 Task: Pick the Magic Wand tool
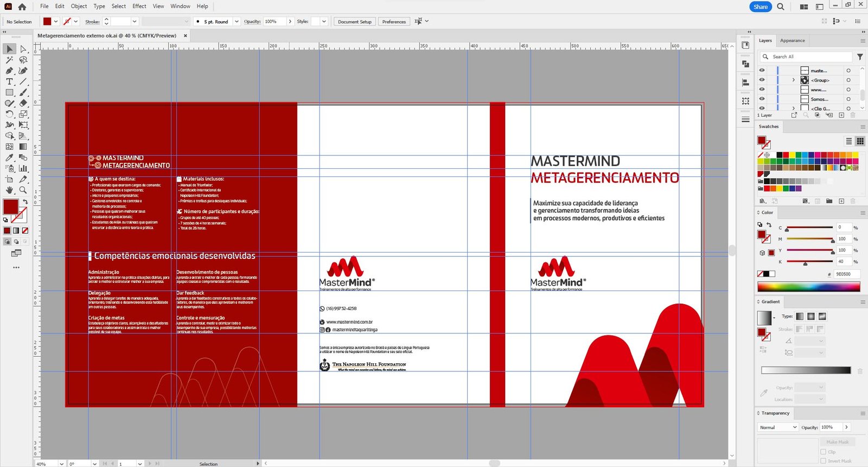[9, 60]
